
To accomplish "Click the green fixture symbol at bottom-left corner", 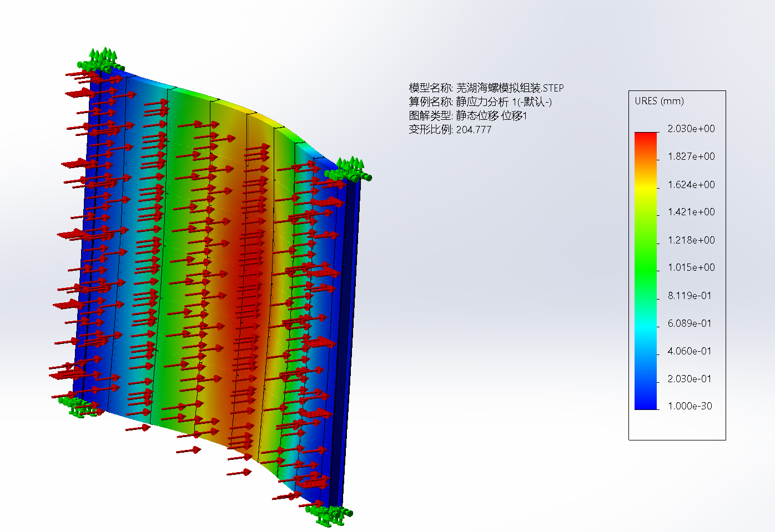I will pos(77,406).
